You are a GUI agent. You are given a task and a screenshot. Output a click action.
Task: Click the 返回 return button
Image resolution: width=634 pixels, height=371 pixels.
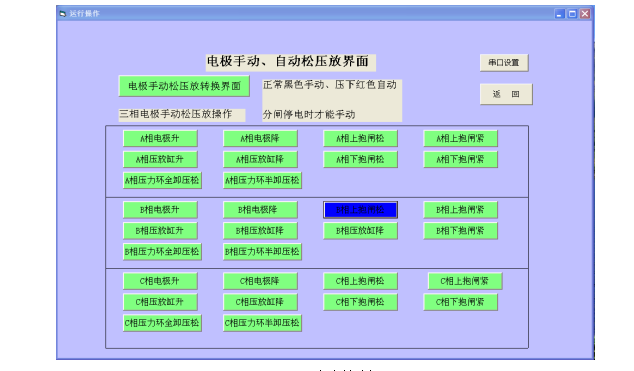[x=506, y=94]
